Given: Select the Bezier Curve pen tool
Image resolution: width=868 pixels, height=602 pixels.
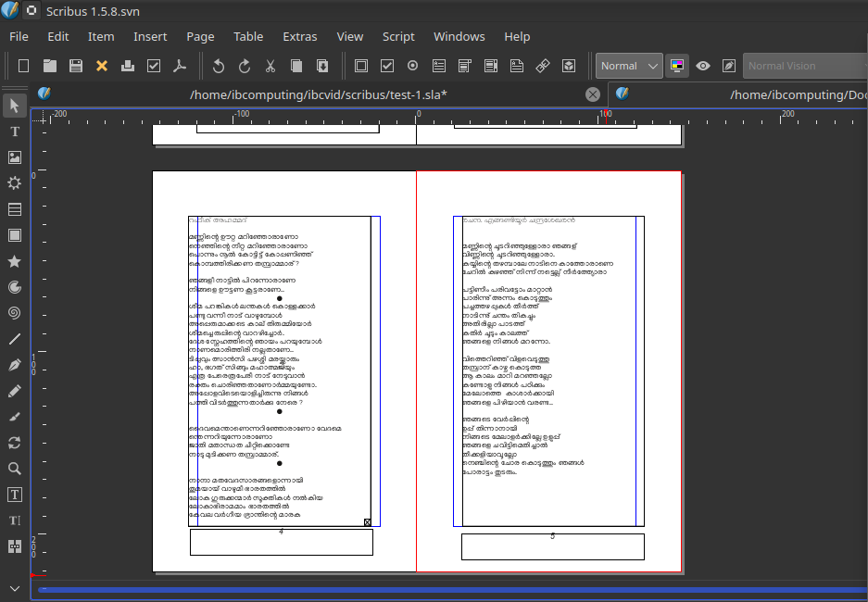Looking at the screenshot, I should (x=15, y=365).
